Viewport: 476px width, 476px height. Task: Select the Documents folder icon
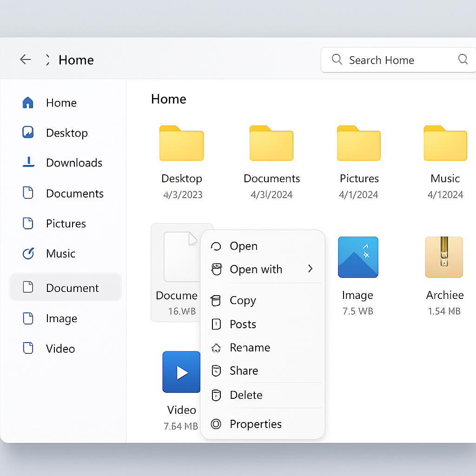[271, 143]
